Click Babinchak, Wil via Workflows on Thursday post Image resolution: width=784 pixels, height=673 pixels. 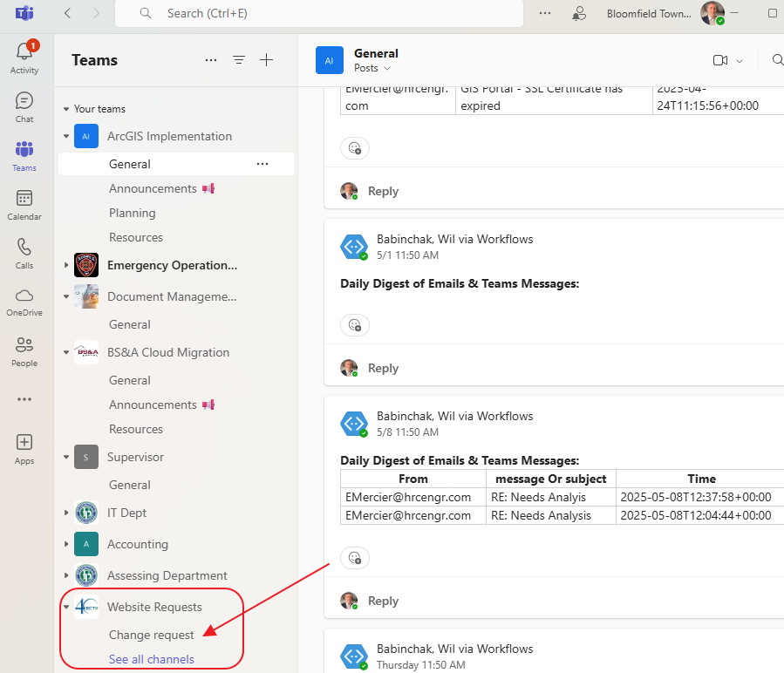(x=454, y=649)
